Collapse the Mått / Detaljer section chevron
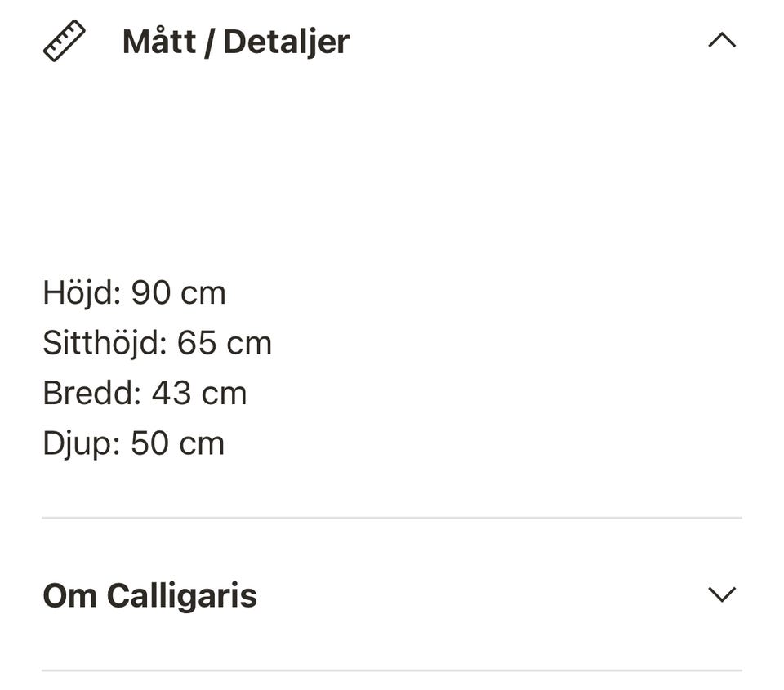The width and height of the screenshot is (784, 690). [x=722, y=41]
